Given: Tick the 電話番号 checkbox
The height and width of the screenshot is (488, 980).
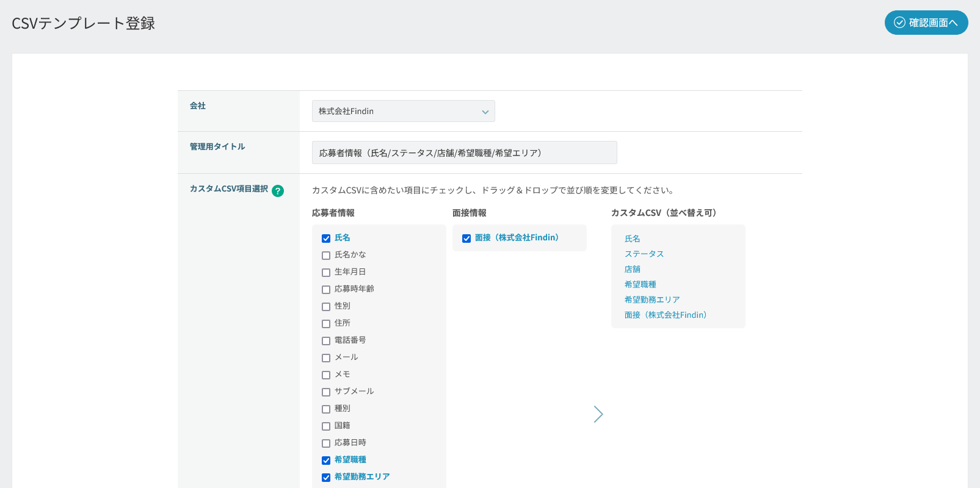Looking at the screenshot, I should click(326, 341).
